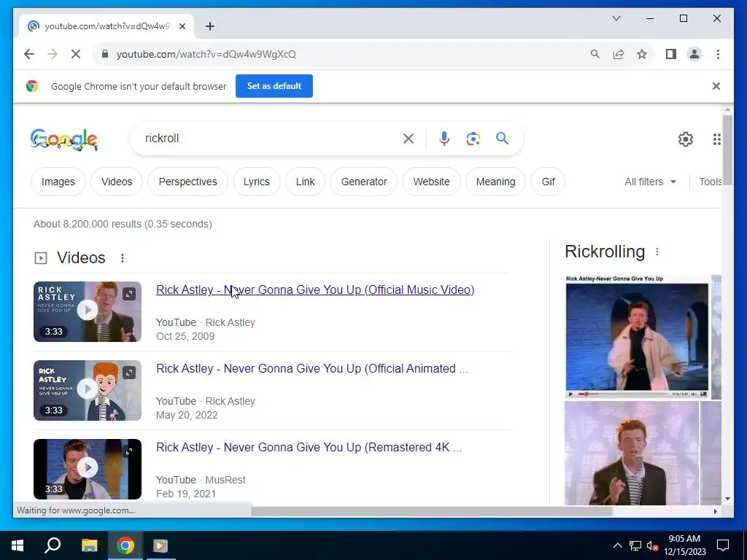The width and height of the screenshot is (747, 560).
Task: Click the browser back arrow
Action: (29, 54)
